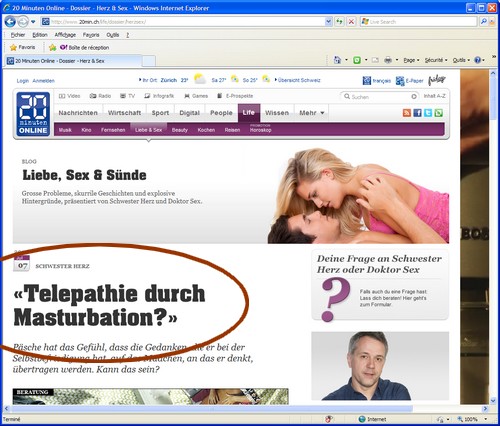The width and height of the screenshot is (500, 426).
Task: Expand the address bar history dropdown
Action: 328,22
